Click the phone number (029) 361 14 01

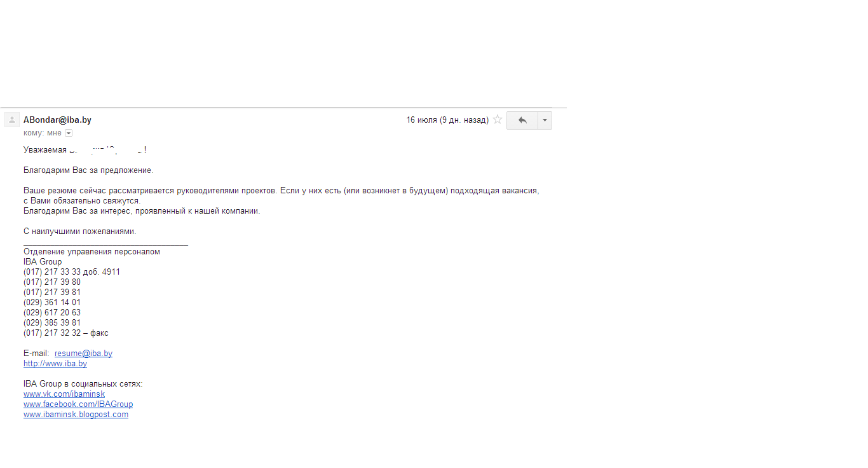coord(52,302)
